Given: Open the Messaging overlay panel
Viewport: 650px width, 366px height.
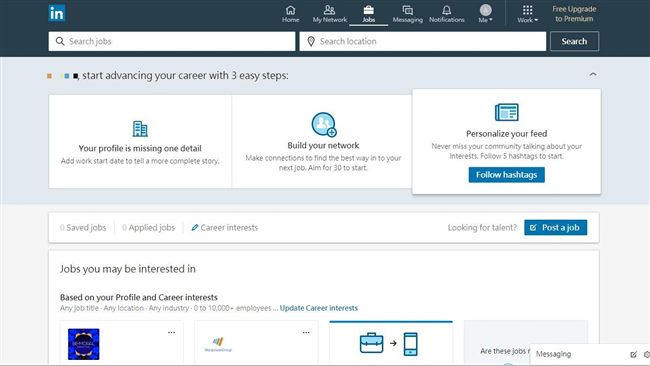Looking at the screenshot, I should (x=553, y=354).
